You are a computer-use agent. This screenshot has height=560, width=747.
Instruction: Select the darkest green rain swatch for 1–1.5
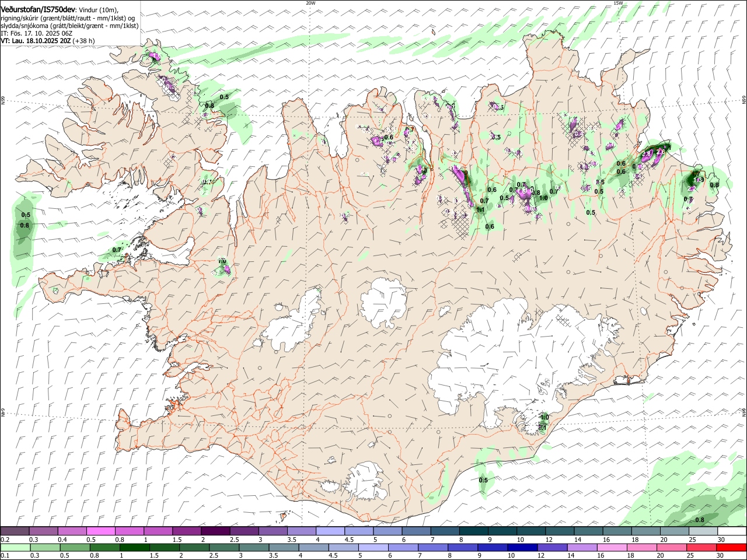134,547
